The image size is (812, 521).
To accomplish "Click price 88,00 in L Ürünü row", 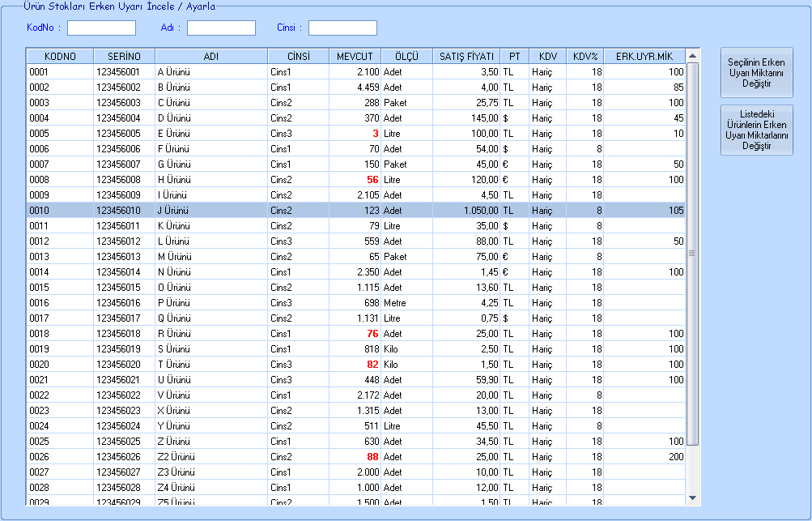I will [x=487, y=241].
